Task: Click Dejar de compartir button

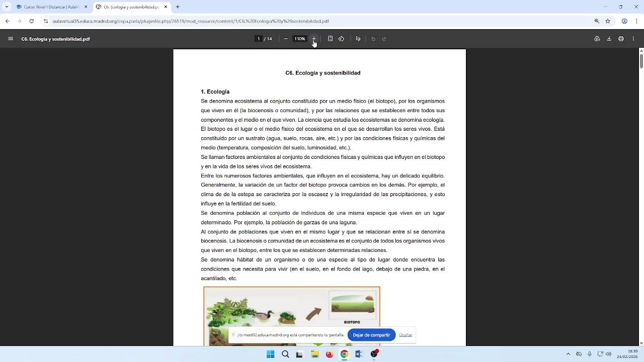Action: 371,335
